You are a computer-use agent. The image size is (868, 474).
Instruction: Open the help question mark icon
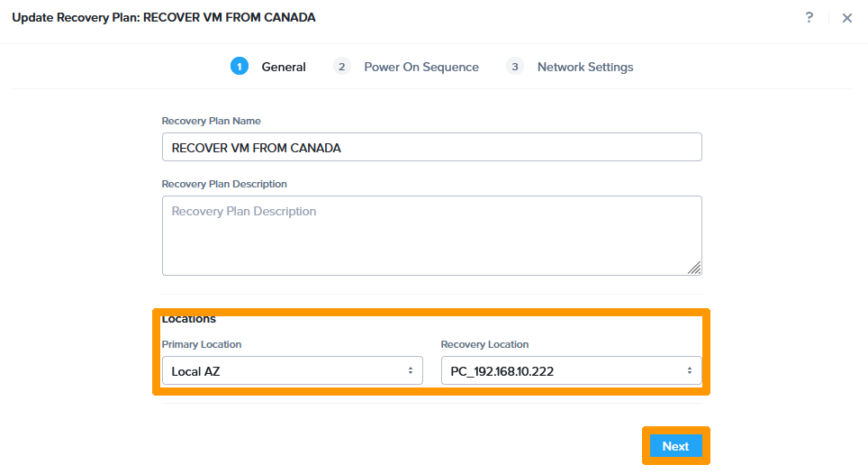click(809, 18)
